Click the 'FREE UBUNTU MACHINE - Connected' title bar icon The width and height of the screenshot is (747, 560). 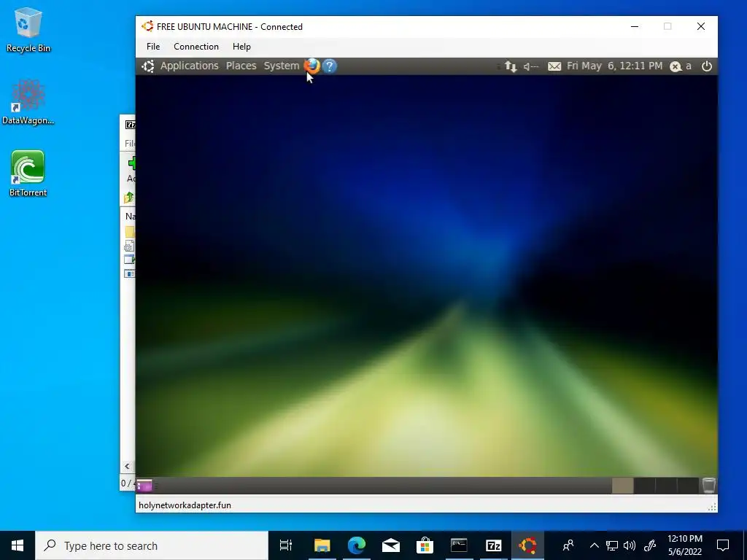click(147, 26)
